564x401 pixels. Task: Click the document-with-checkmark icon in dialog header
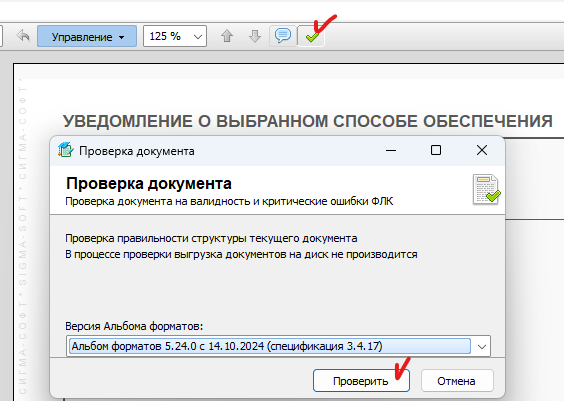487,189
